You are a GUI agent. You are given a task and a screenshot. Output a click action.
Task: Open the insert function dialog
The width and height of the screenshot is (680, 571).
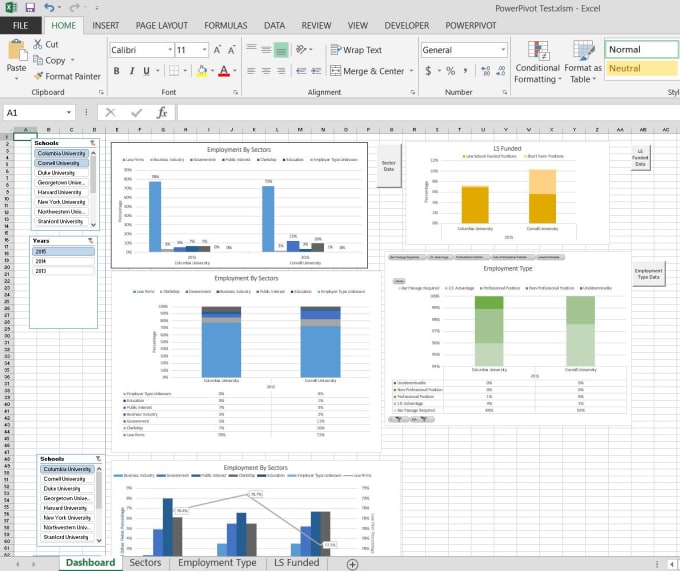pos(162,113)
